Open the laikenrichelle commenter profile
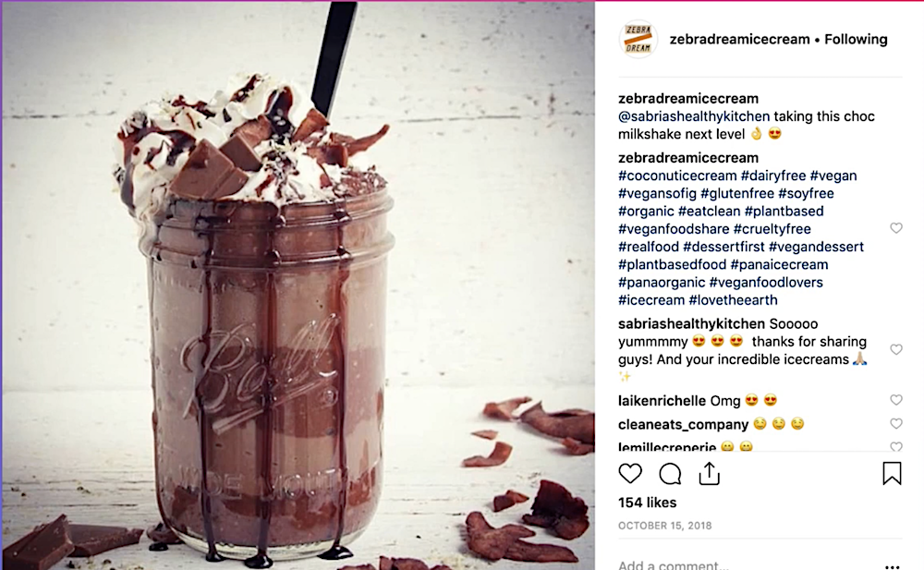Screen dimensions: 924x570 pyautogui.click(x=662, y=401)
